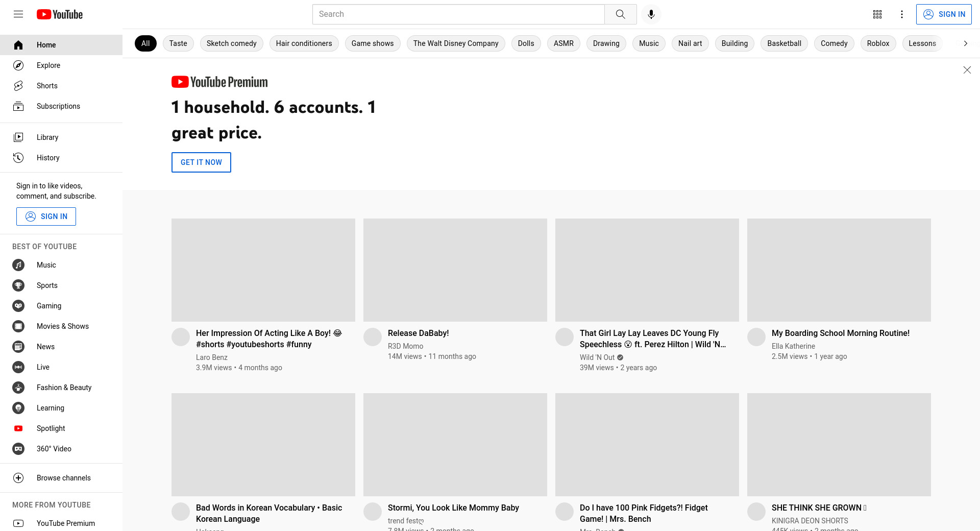The height and width of the screenshot is (531, 980).
Task: Open 'SHE THINK SHE GROWN' video title
Action: coord(819,508)
